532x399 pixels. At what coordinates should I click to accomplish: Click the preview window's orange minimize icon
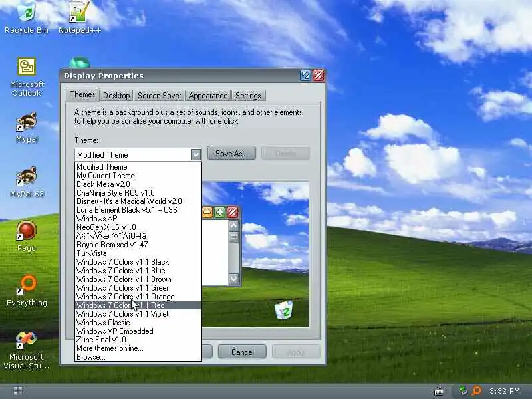tap(207, 213)
